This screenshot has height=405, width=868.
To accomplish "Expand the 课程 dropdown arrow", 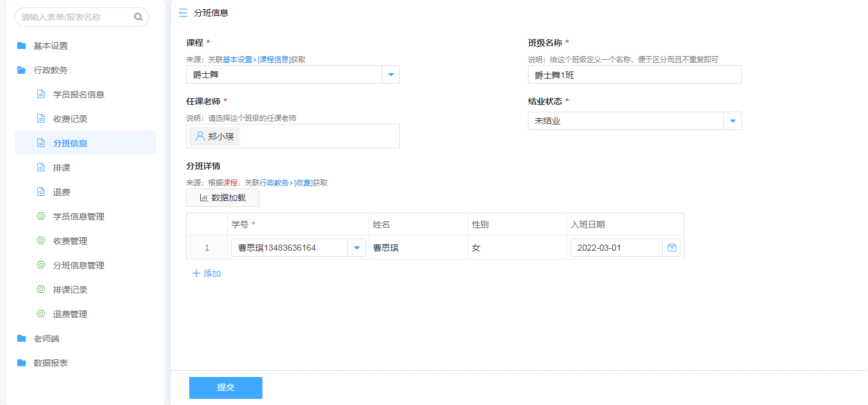I will coord(391,74).
